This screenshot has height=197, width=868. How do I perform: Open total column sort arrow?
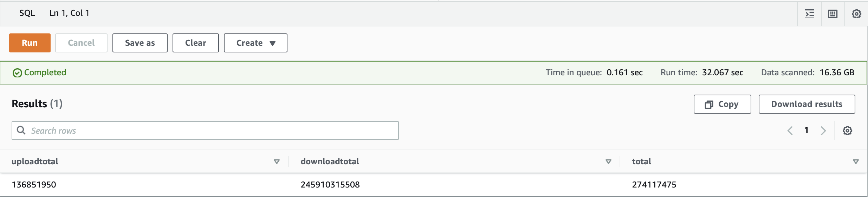pos(856,161)
